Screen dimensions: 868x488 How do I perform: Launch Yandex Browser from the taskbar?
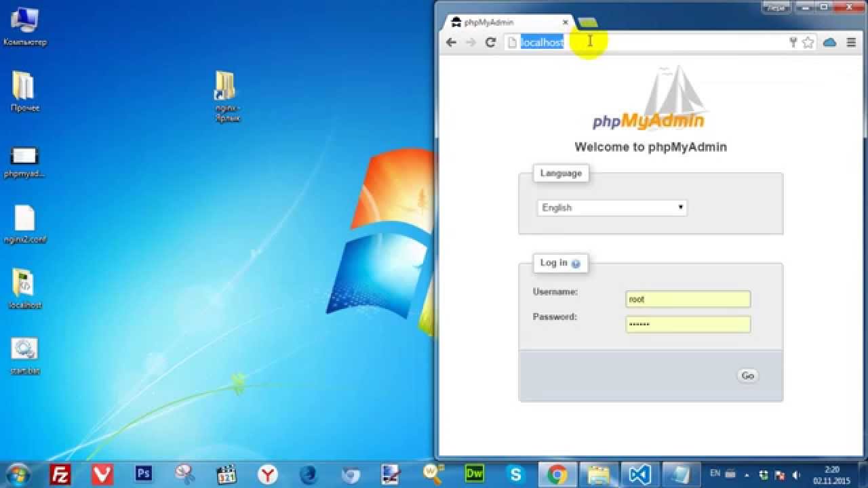[268, 474]
